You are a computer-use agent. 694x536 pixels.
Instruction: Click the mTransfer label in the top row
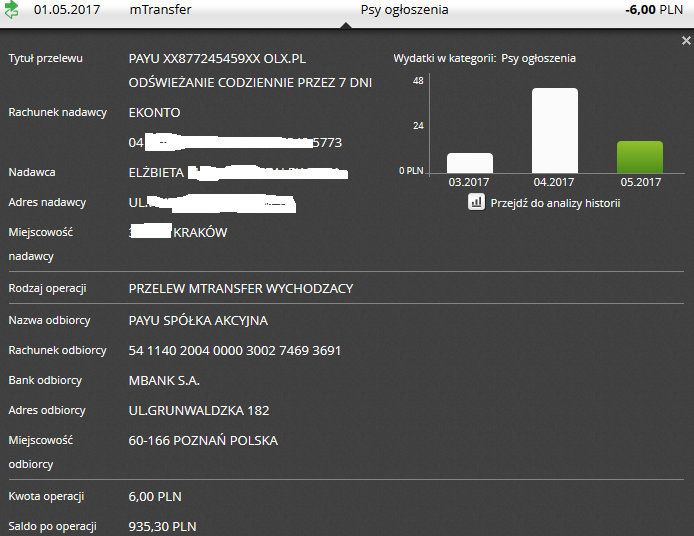(x=160, y=10)
